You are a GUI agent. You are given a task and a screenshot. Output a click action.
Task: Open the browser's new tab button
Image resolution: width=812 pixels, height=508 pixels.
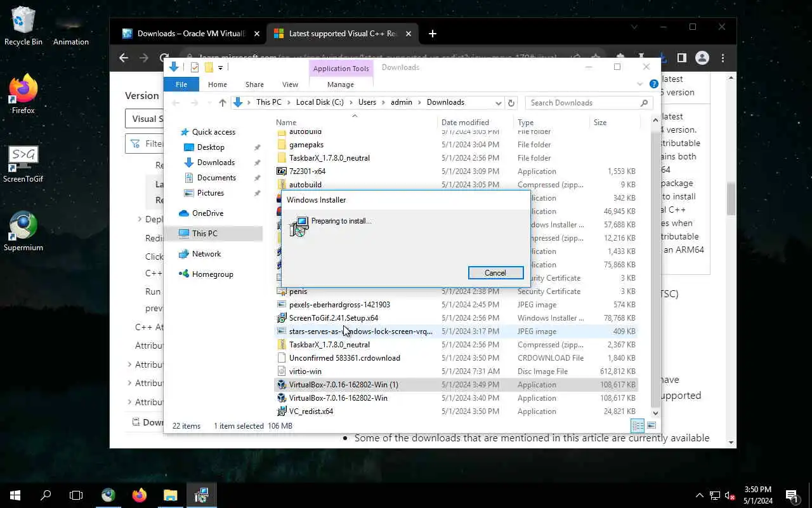tap(432, 34)
